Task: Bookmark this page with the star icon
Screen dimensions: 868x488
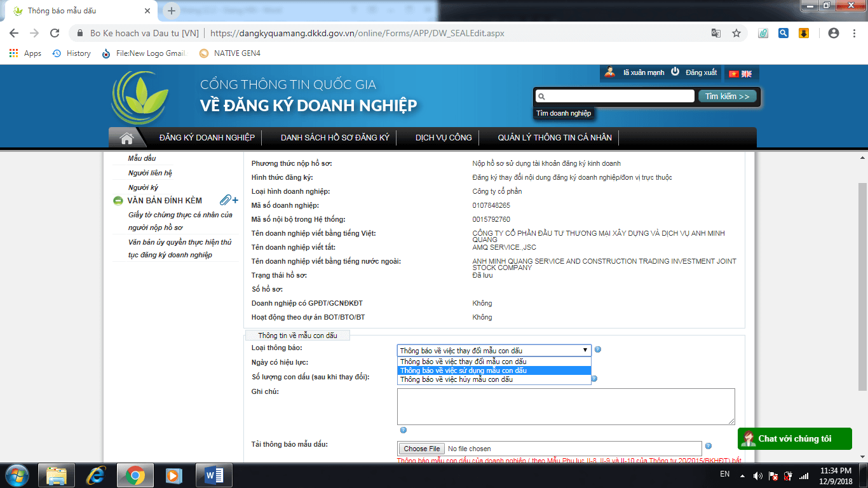Action: [736, 33]
